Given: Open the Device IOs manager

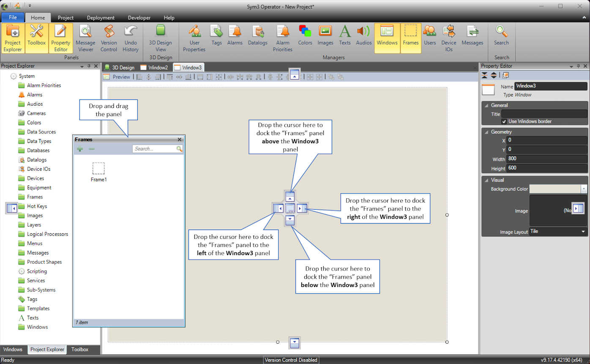Looking at the screenshot, I should coord(449,38).
